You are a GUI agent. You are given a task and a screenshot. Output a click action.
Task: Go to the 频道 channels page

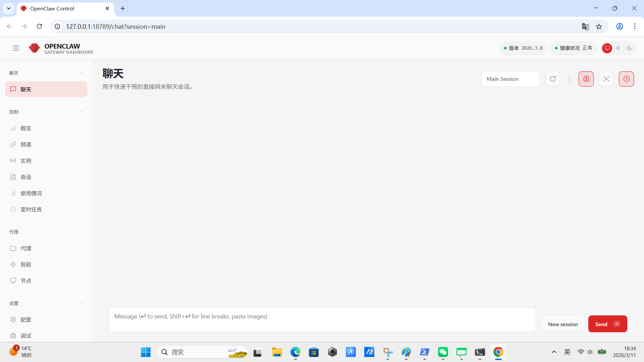[x=26, y=144]
